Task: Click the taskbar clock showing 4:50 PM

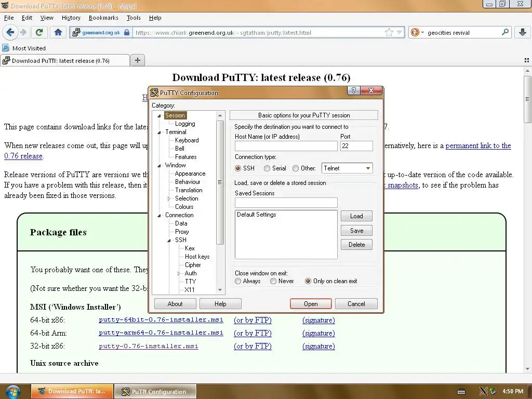Action: click(513, 391)
